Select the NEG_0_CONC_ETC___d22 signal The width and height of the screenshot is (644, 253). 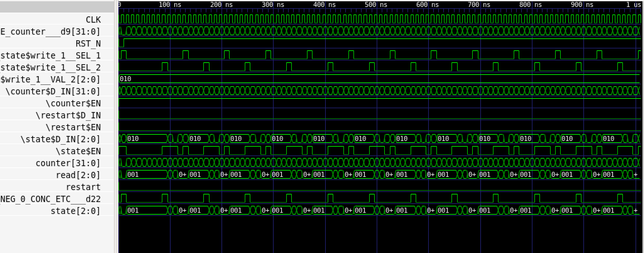pyautogui.click(x=50, y=199)
